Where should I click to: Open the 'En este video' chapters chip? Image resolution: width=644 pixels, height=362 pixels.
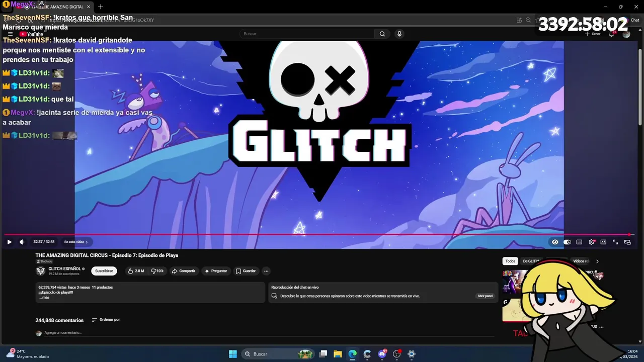click(x=76, y=242)
